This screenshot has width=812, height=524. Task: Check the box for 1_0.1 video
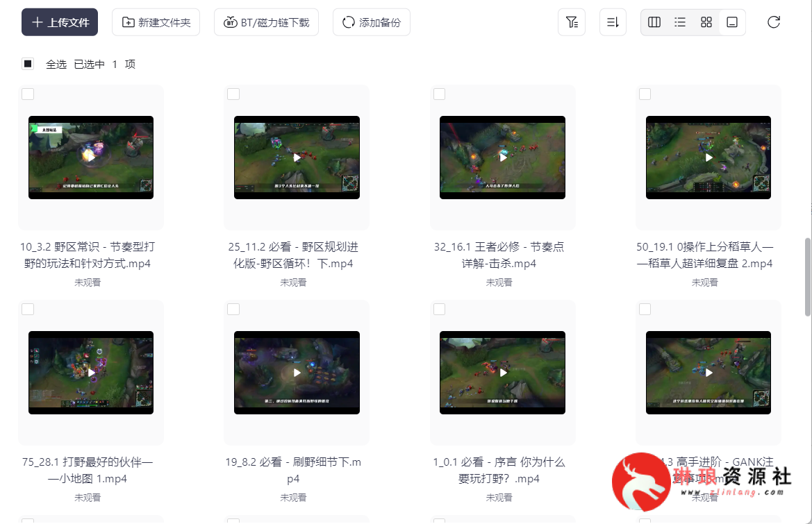[439, 309]
